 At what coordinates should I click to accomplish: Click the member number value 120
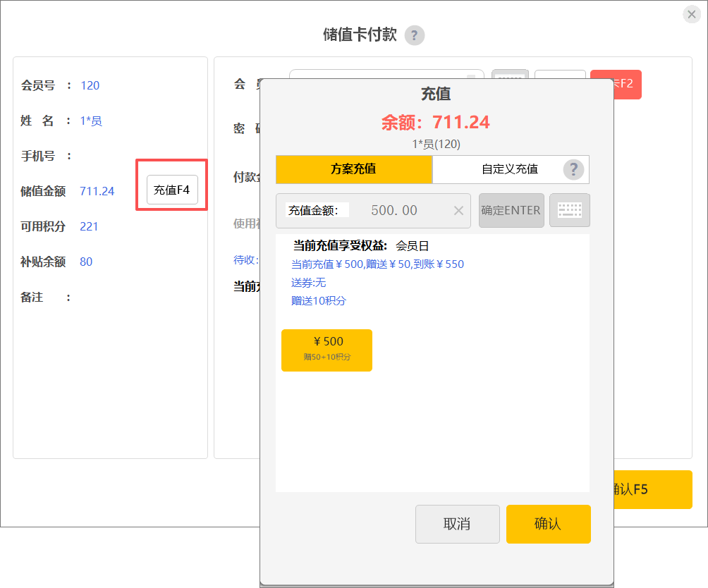(x=90, y=85)
